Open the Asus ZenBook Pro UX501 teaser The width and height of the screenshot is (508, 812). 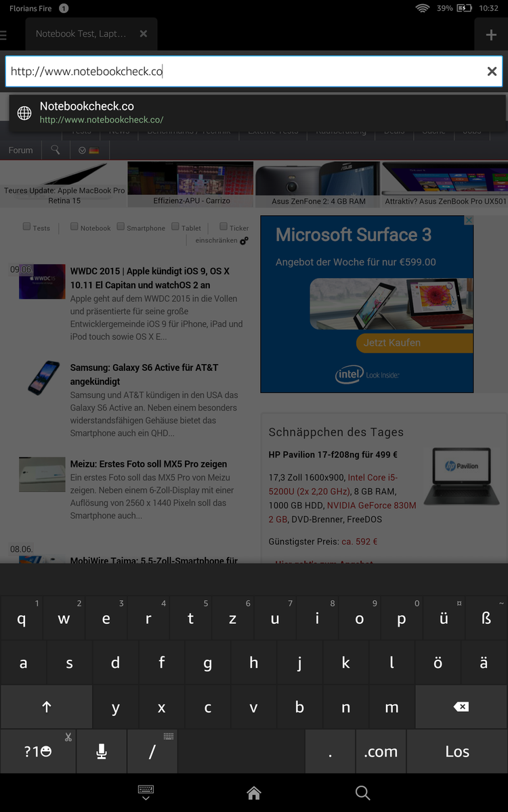[445, 184]
